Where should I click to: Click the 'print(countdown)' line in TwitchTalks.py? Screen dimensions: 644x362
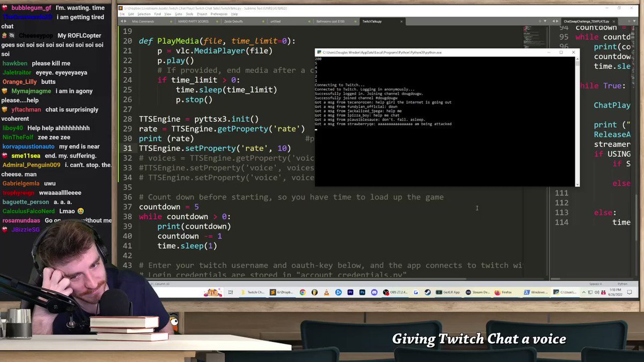(194, 226)
